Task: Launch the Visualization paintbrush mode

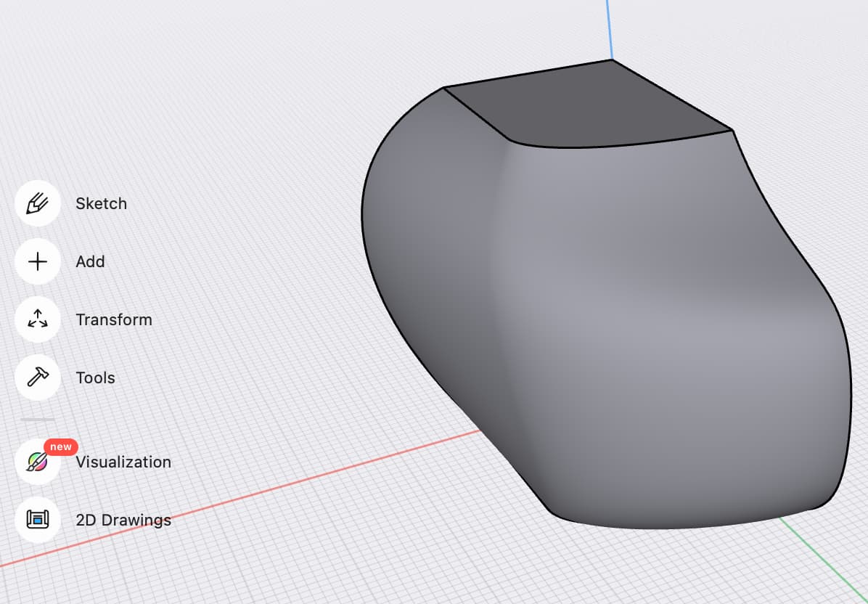Action: click(x=38, y=462)
